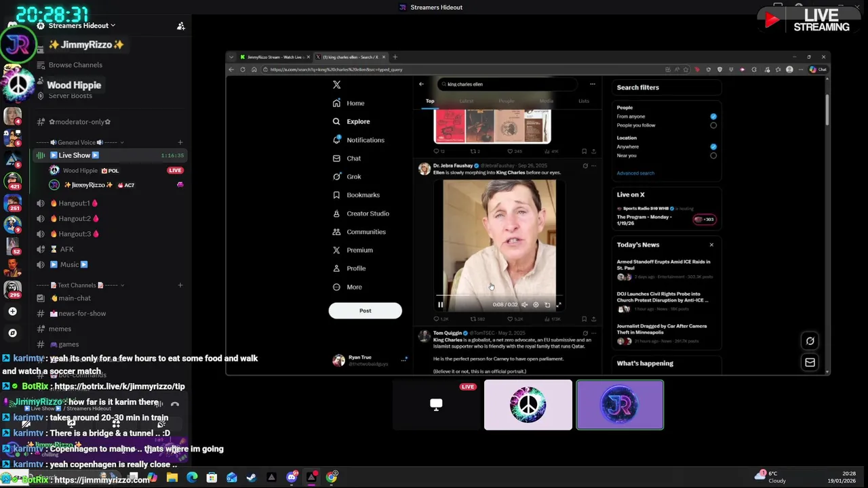
Task: Open 'Journalist Dragged by Car' news item
Action: tap(662, 329)
